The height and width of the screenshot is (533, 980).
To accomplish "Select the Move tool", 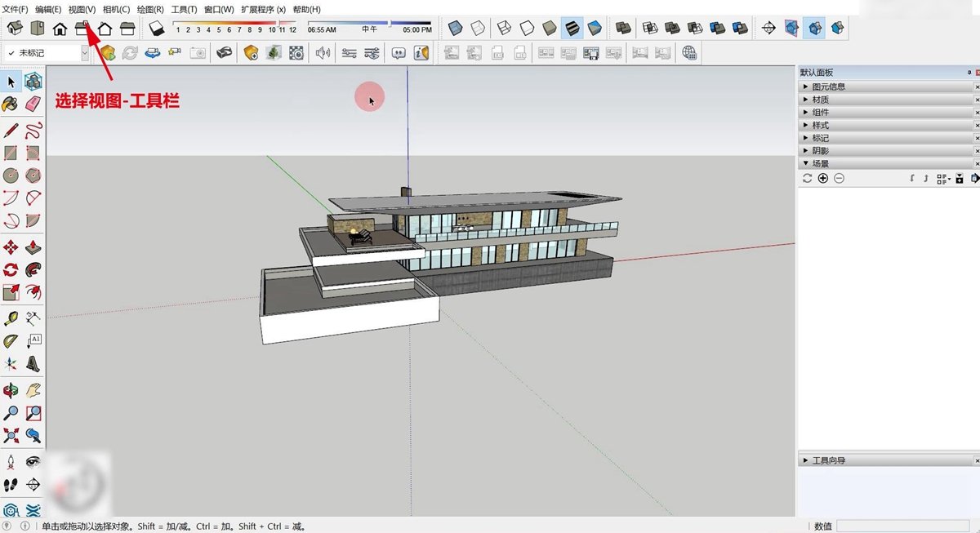I will coord(11,247).
